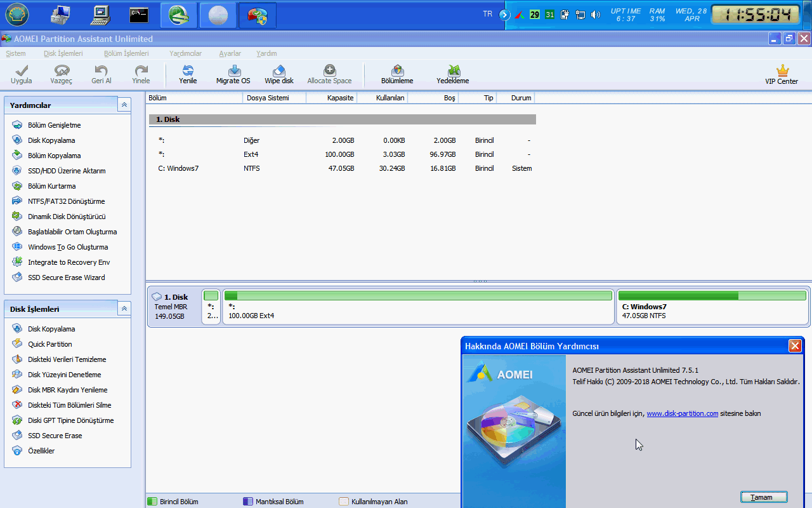Select the Wipe disk tool

click(x=279, y=74)
